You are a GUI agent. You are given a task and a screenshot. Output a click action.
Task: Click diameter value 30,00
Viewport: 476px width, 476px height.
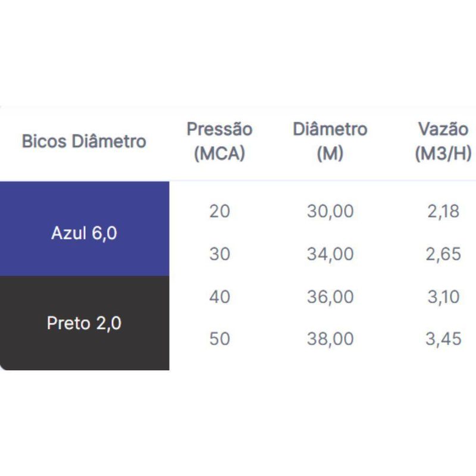click(330, 211)
